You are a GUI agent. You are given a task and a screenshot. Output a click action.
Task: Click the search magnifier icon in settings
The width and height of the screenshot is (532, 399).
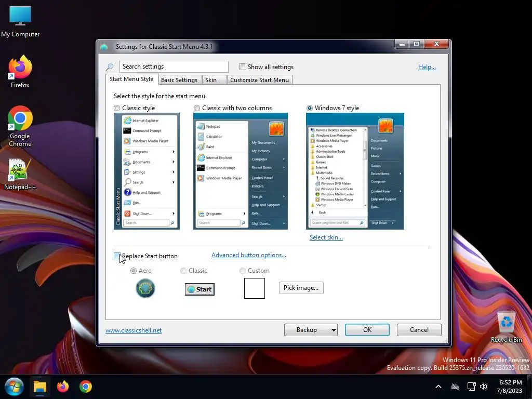(110, 67)
